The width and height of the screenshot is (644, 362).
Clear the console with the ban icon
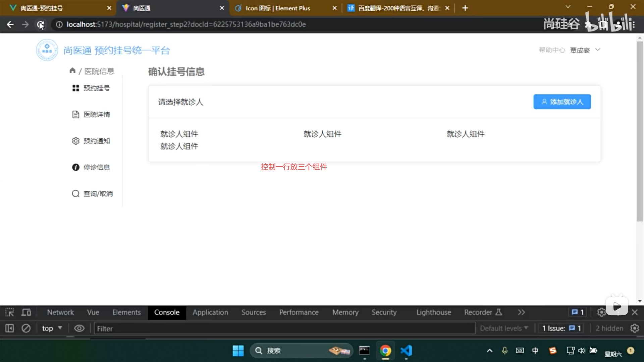pos(26,328)
